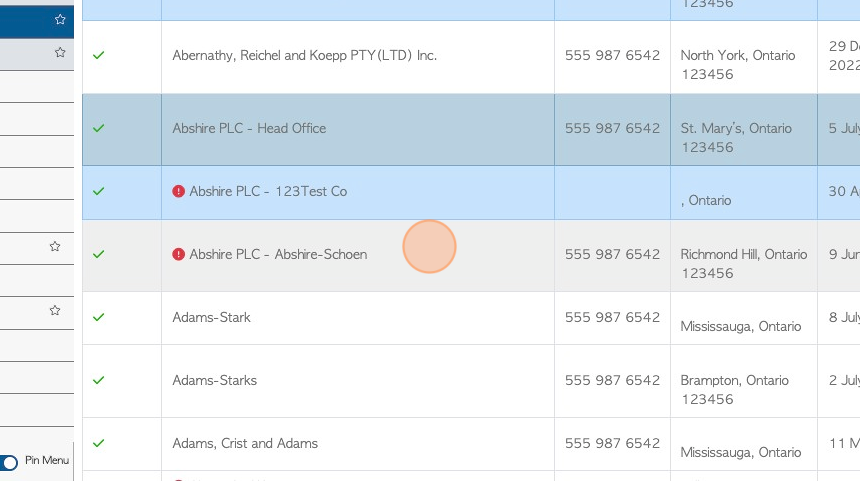Open the Adams-Starks company record
Viewport: 860px width, 481px height.
[x=214, y=380]
